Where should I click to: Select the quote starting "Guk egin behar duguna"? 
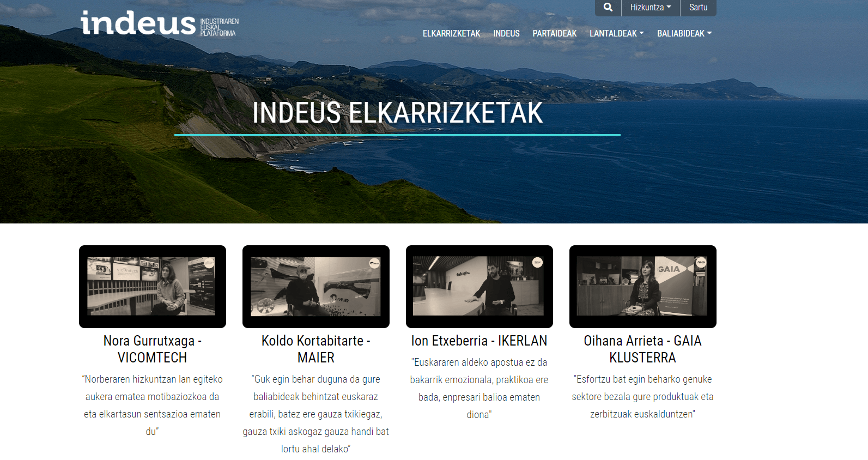coord(316,414)
